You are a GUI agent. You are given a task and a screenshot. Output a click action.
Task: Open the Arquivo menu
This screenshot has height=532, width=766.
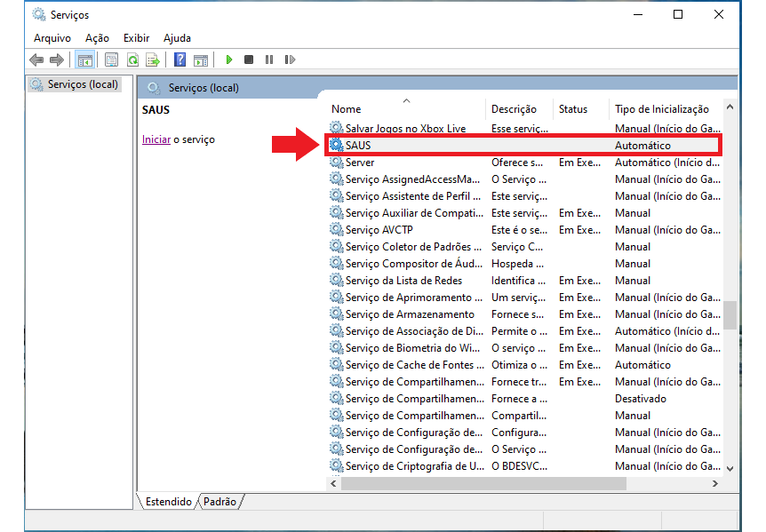point(52,38)
